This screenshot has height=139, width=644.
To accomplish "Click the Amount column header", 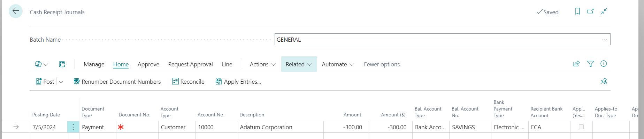I will [352, 115].
